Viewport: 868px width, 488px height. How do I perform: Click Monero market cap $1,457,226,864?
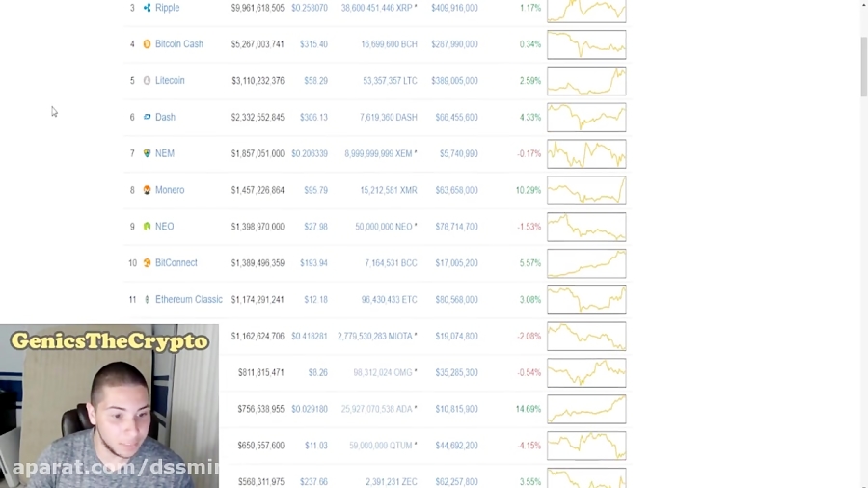(258, 191)
